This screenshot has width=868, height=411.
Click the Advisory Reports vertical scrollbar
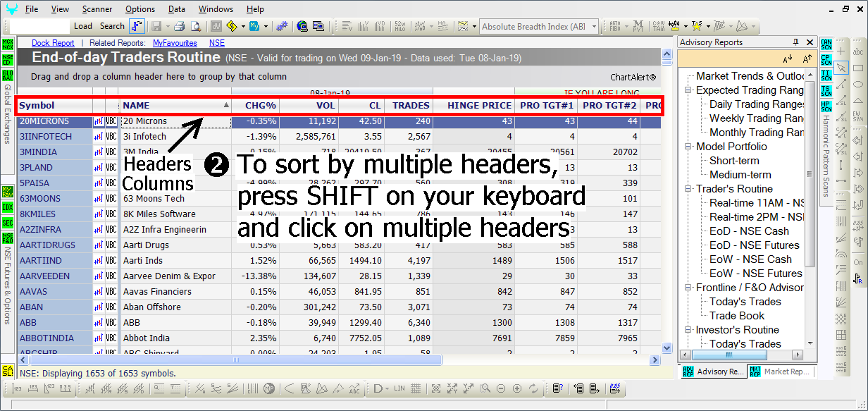pyautogui.click(x=810, y=175)
